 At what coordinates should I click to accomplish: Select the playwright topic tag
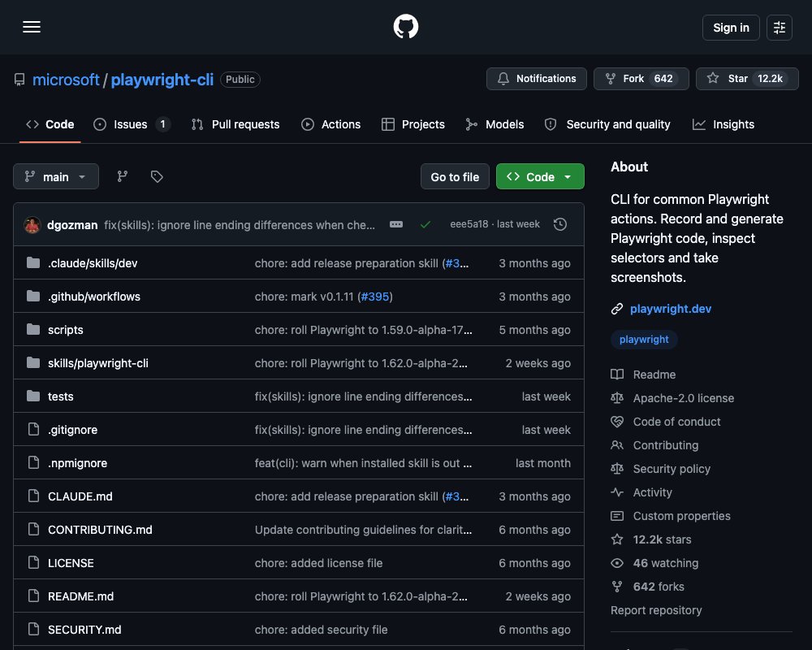coord(644,340)
